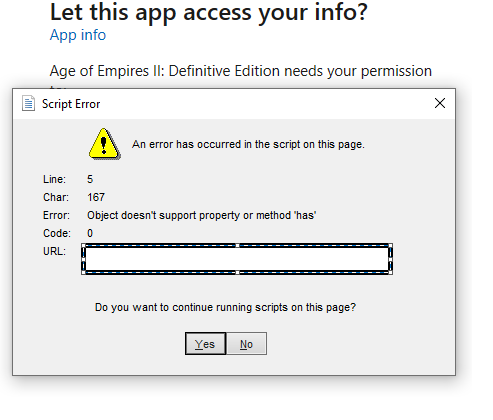
Task: Click the 'Char:' label
Action: pyautogui.click(x=56, y=197)
